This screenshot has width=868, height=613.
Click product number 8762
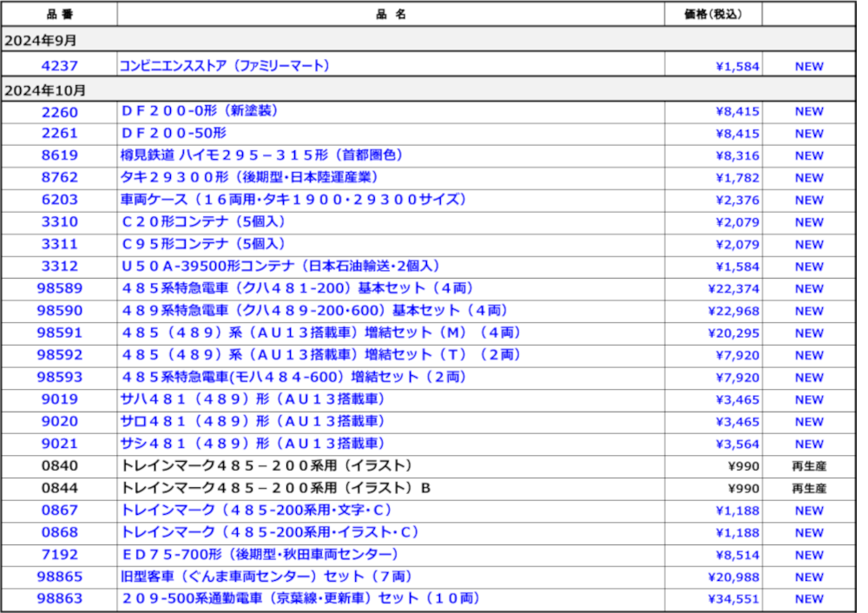coord(59,178)
